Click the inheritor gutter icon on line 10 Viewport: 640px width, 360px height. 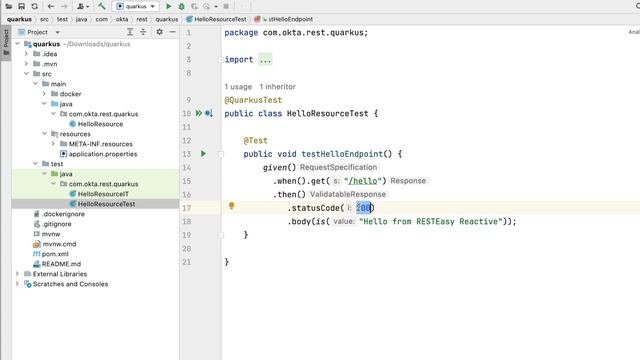pos(209,113)
